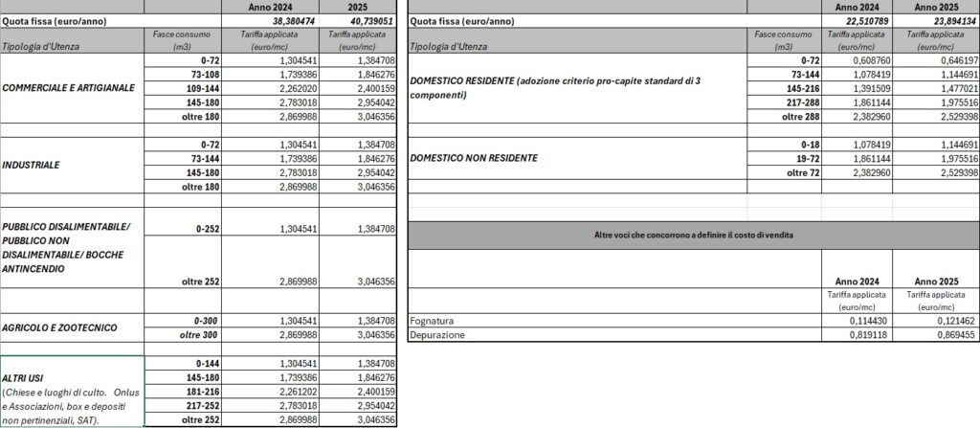Screen dimensions: 980x428
Task: Click the Quota fissa value 23,894134
Action: [x=935, y=21]
